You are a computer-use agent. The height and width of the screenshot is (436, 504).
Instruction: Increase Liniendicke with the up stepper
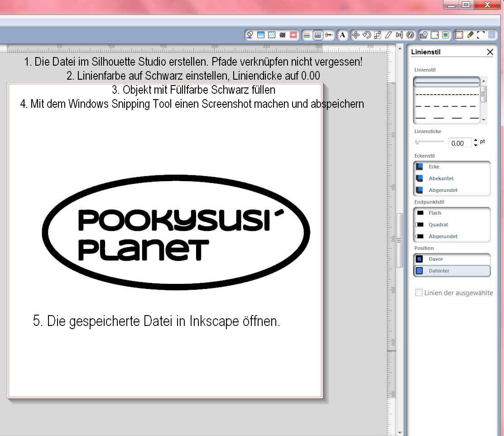[476, 140]
